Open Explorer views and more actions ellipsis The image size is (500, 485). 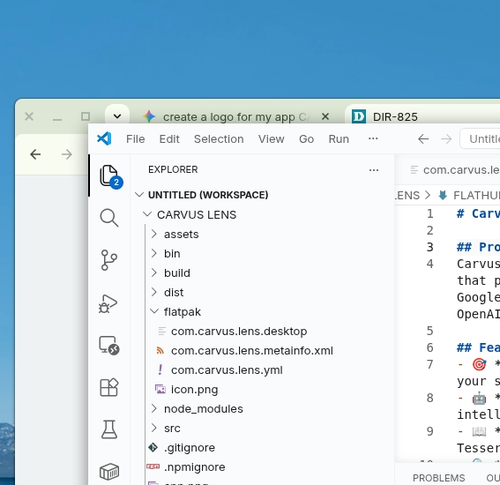[374, 170]
